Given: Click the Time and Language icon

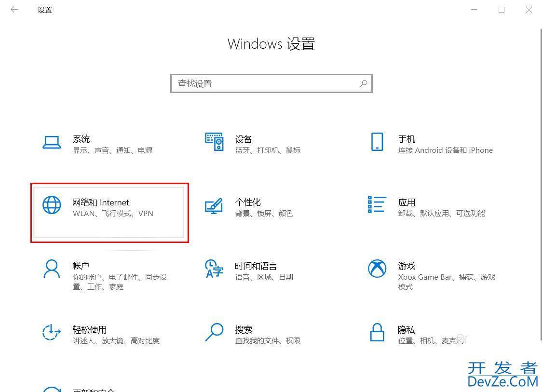Looking at the screenshot, I should pos(214,269).
